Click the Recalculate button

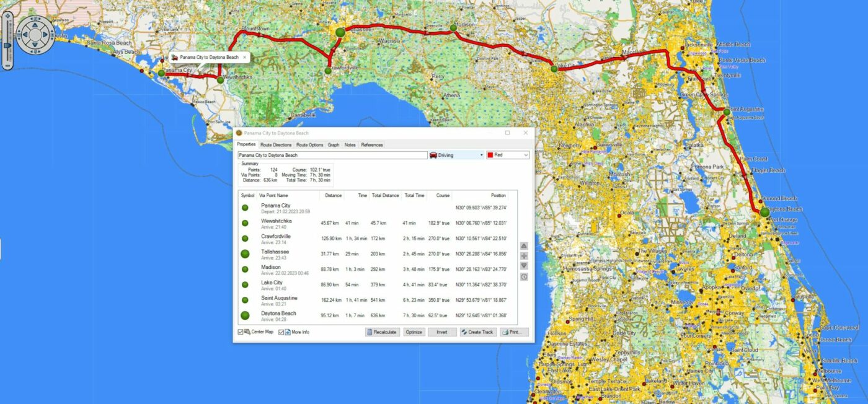(x=383, y=332)
